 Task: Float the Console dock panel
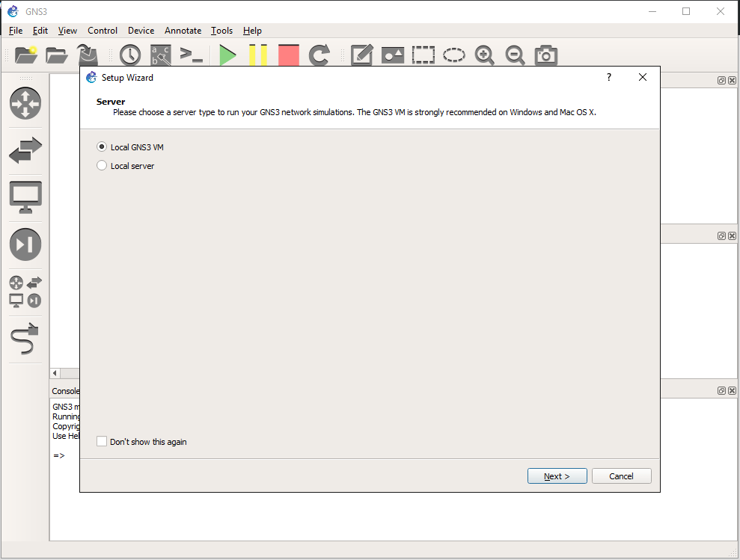click(721, 390)
